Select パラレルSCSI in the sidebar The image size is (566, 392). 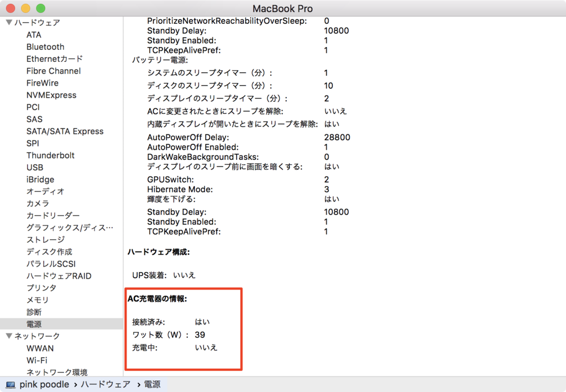pyautogui.click(x=51, y=264)
